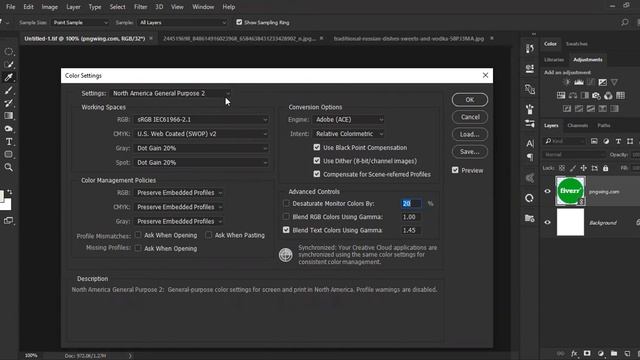Add a Levels adjustment
This screenshot has height=360, width=640.
(x=579, y=82)
